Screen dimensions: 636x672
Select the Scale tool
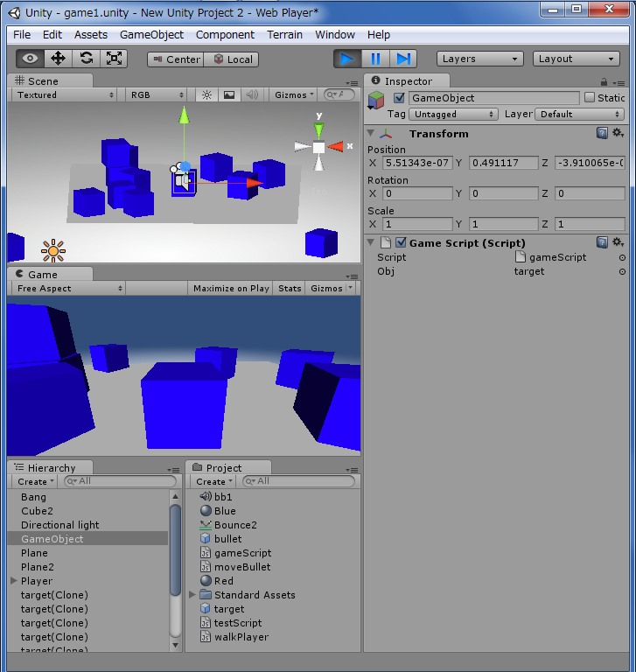tap(115, 59)
